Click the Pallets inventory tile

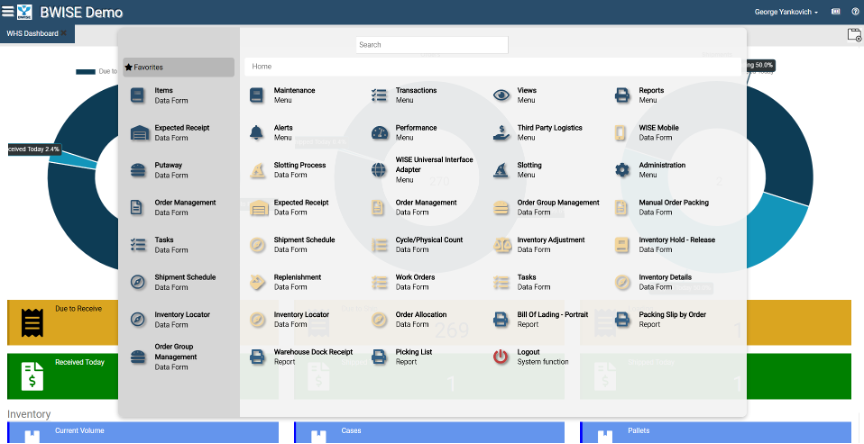click(x=716, y=432)
